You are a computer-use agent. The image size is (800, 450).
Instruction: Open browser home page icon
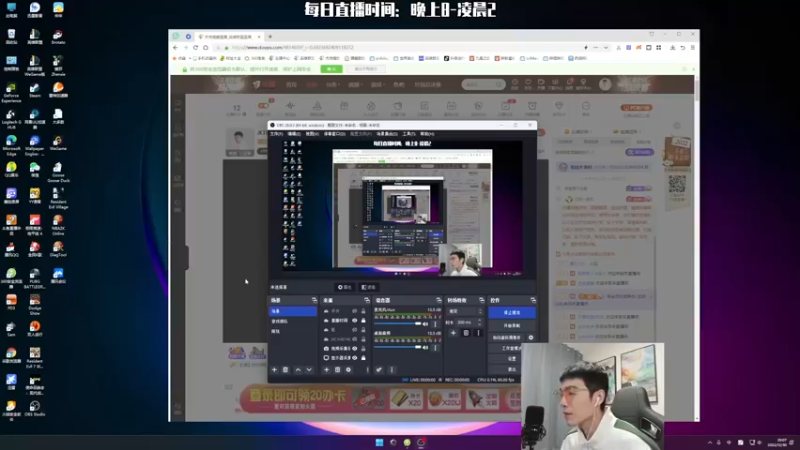click(206, 47)
